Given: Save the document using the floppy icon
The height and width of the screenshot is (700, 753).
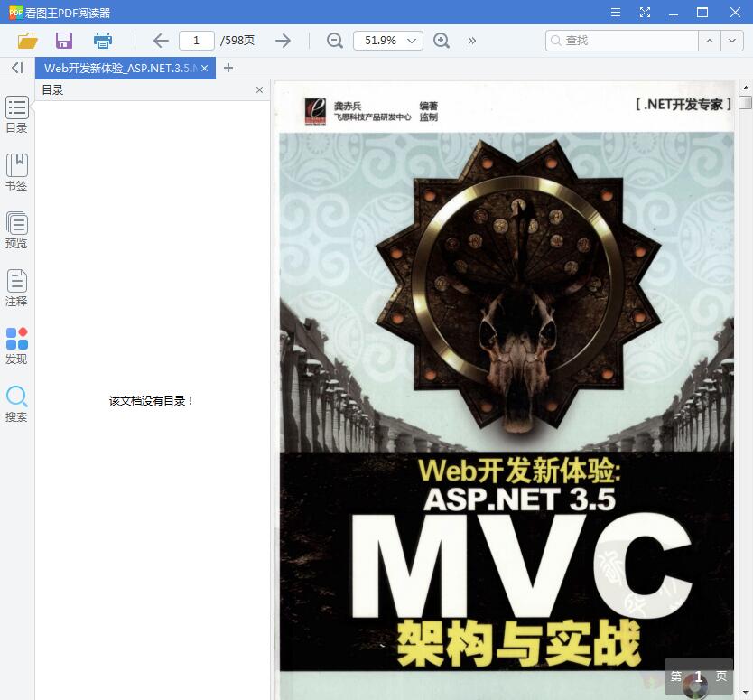Looking at the screenshot, I should click(64, 41).
